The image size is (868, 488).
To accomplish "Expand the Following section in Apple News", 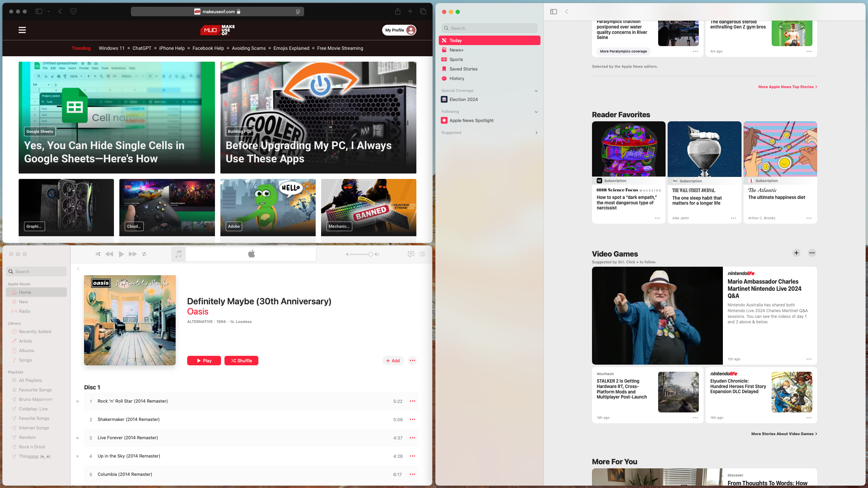I will [x=536, y=111].
